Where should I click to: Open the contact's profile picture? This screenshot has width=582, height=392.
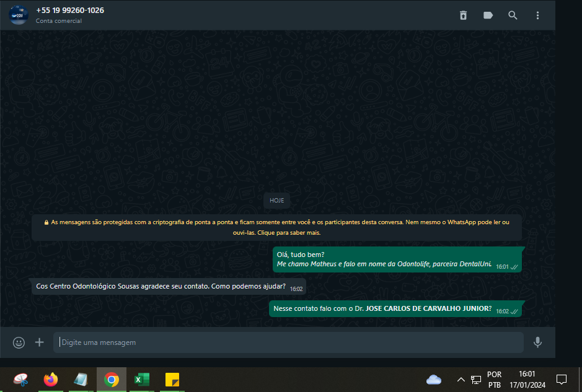[18, 15]
